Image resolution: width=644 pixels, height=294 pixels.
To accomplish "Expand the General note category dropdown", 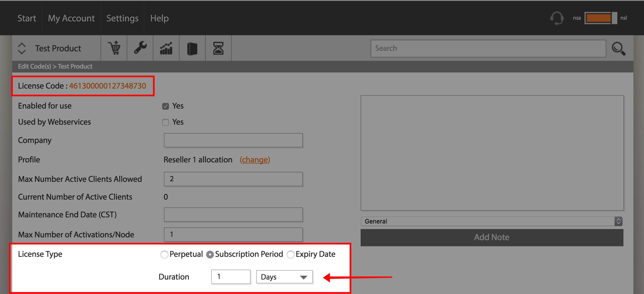I will tap(491, 221).
